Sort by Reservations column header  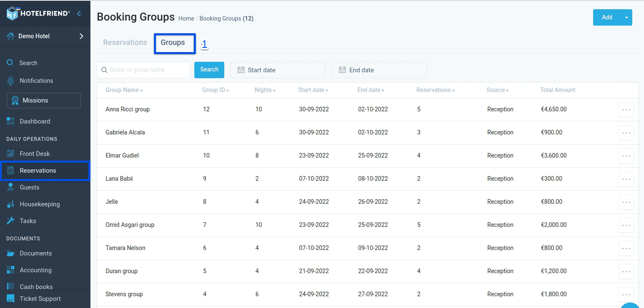tap(435, 90)
